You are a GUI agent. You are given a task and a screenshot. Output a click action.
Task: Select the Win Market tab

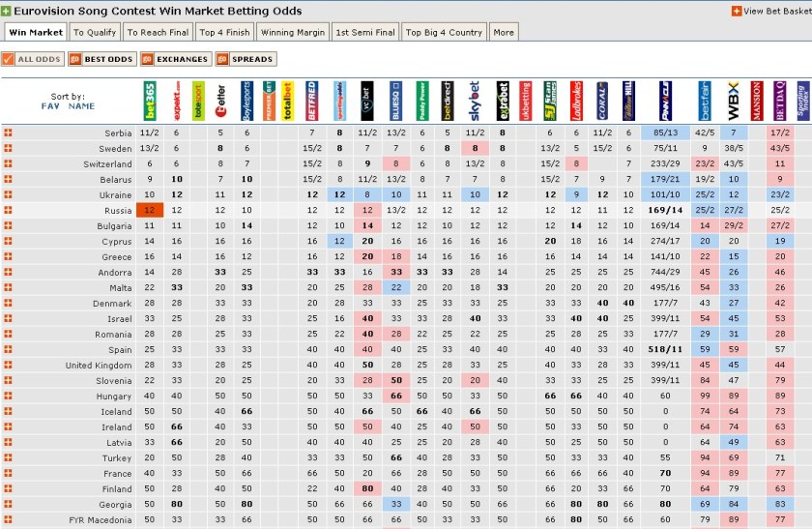pyautogui.click(x=36, y=32)
